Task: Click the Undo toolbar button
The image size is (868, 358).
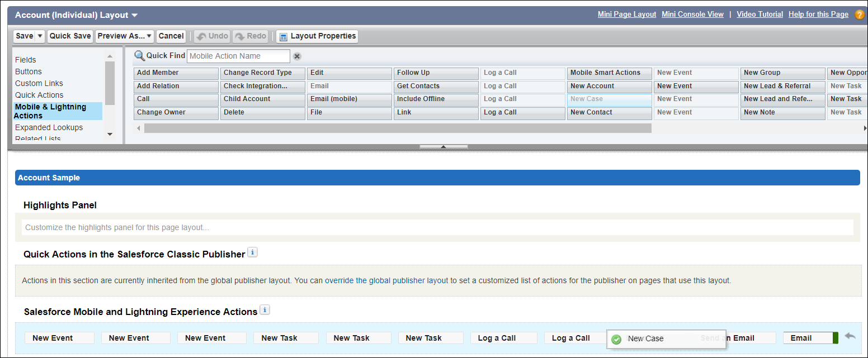Action: [212, 36]
